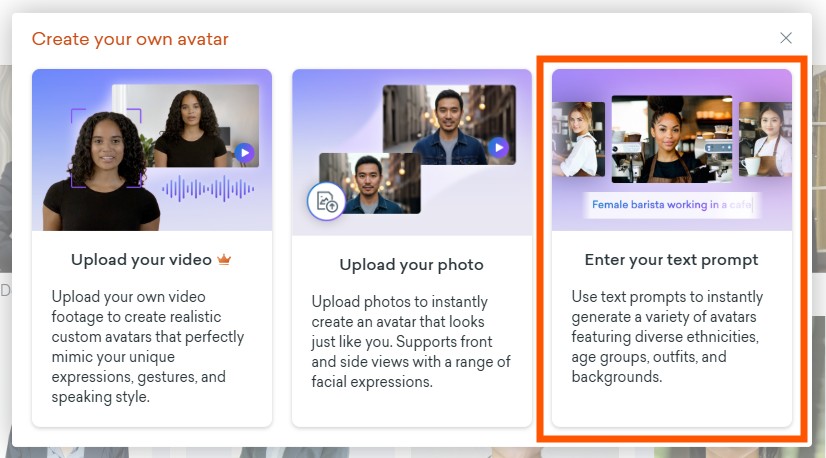This screenshot has width=826, height=458.
Task: Click the photo upload description text
Action: point(411,341)
